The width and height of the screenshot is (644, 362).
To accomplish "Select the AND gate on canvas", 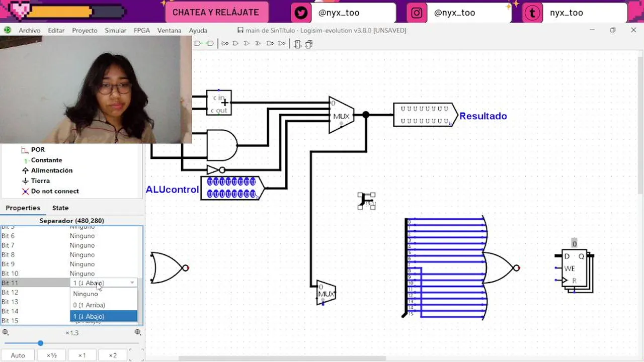I will coord(222,145).
